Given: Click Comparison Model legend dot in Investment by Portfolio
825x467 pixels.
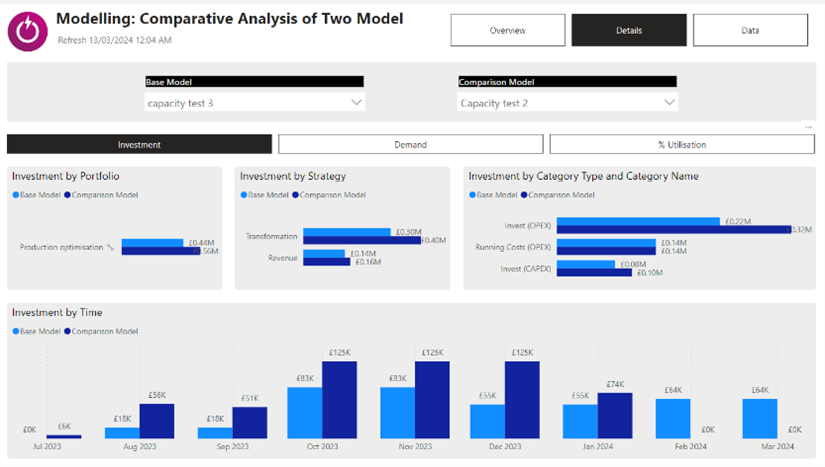Looking at the screenshot, I should 67,195.
